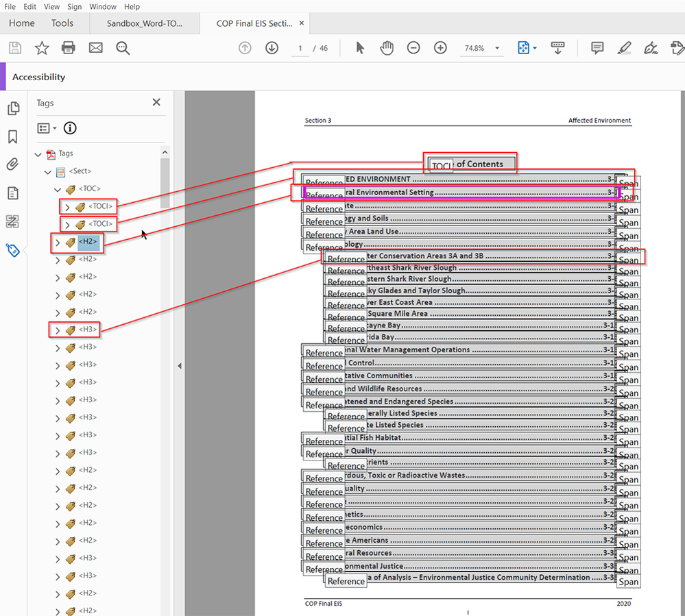Open the View menu
685x616 pixels.
(51, 7)
